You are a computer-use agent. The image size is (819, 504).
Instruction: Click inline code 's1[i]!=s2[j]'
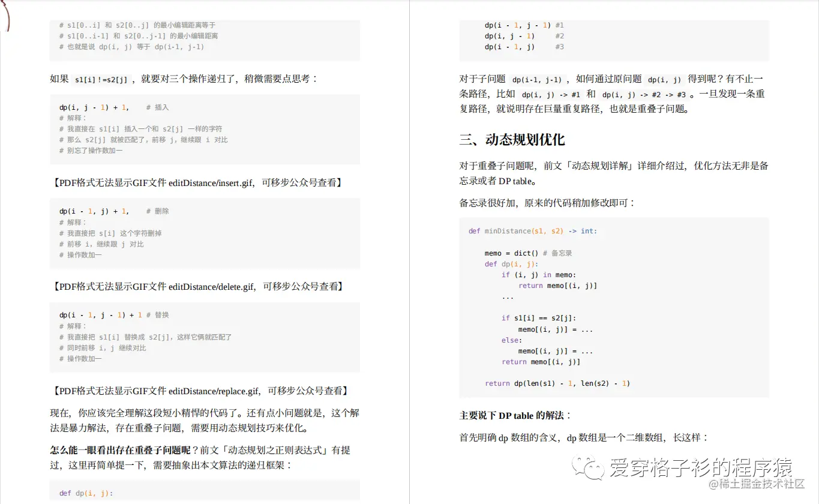pyautogui.click(x=101, y=80)
